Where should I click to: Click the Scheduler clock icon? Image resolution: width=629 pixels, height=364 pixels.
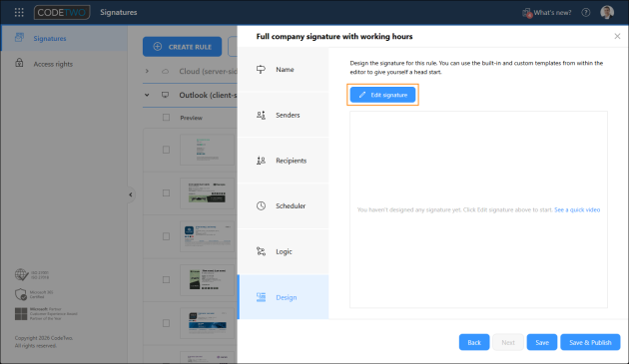(261, 206)
